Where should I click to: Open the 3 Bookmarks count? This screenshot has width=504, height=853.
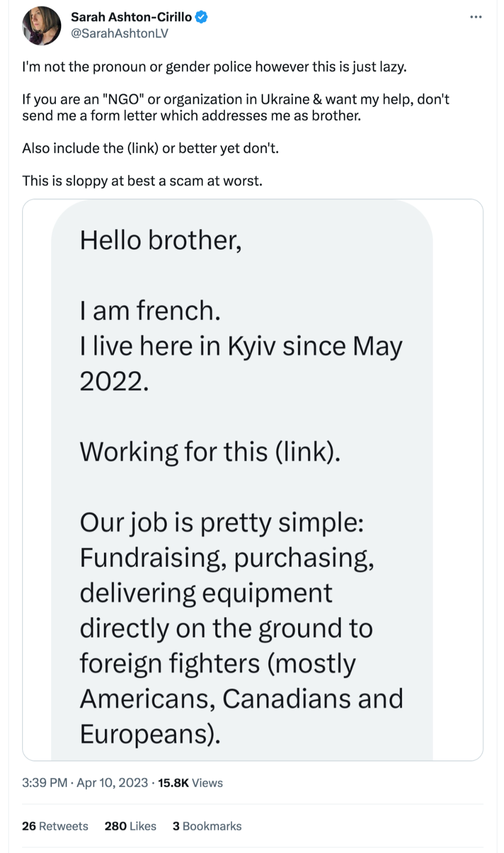pos(207,826)
